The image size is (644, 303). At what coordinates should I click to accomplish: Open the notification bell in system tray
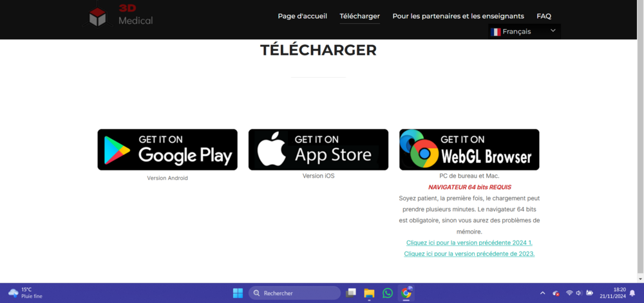tap(632, 293)
